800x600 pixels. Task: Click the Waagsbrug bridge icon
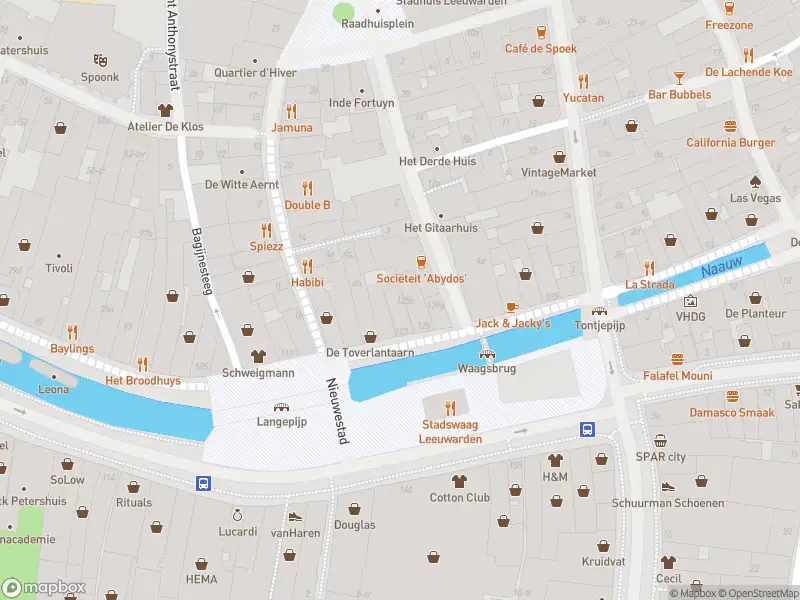[487, 355]
